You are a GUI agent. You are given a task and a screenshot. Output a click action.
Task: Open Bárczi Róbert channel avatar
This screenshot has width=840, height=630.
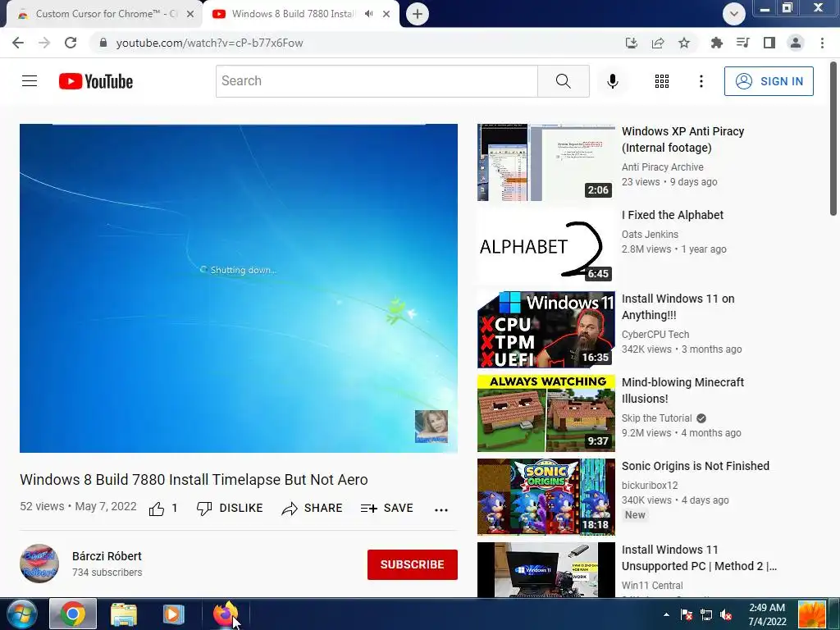click(39, 564)
